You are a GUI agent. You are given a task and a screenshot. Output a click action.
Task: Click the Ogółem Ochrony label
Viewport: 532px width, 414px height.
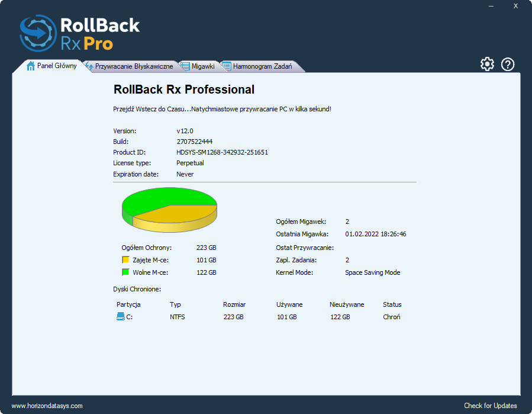click(x=147, y=248)
